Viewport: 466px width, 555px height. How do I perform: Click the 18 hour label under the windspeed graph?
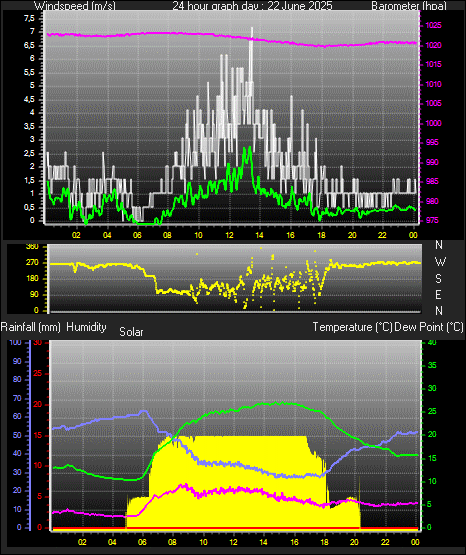[x=321, y=235]
